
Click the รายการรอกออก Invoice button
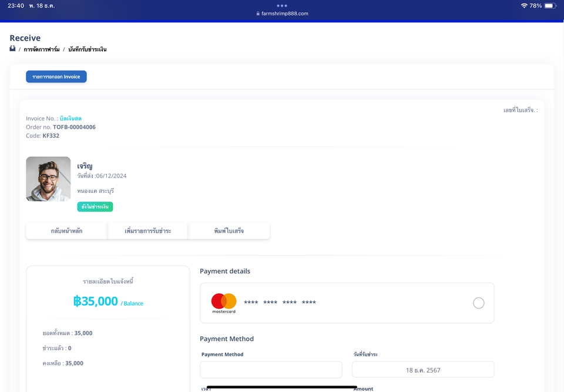[56, 76]
